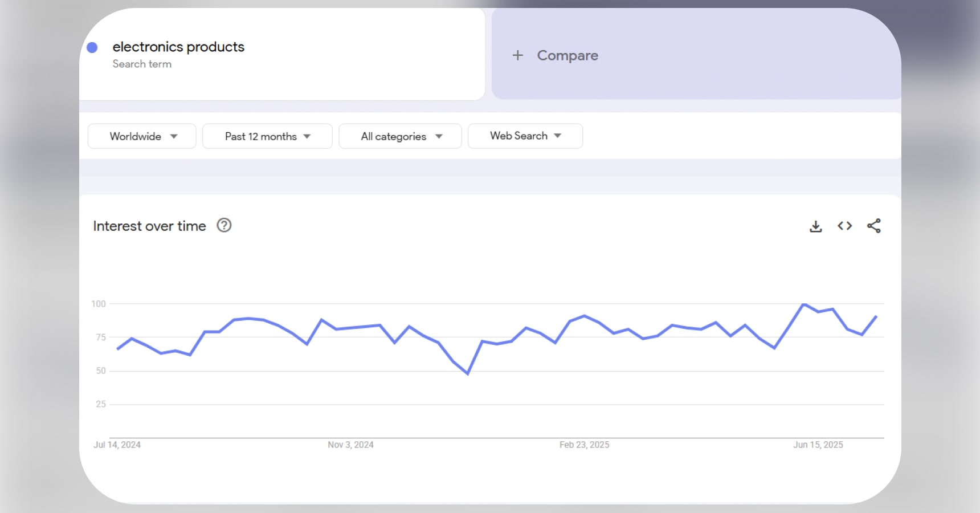Open the embed code for the chart
Screen dimensions: 980x513
pyautogui.click(x=845, y=226)
